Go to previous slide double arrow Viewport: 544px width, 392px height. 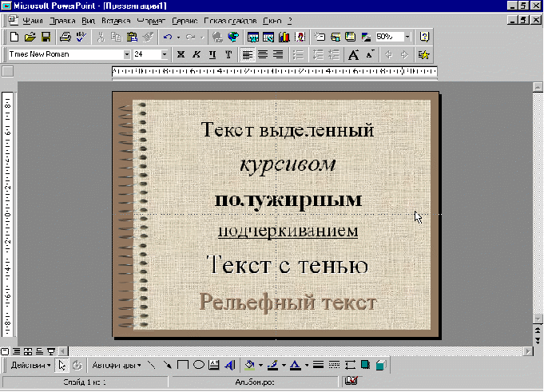click(538, 330)
